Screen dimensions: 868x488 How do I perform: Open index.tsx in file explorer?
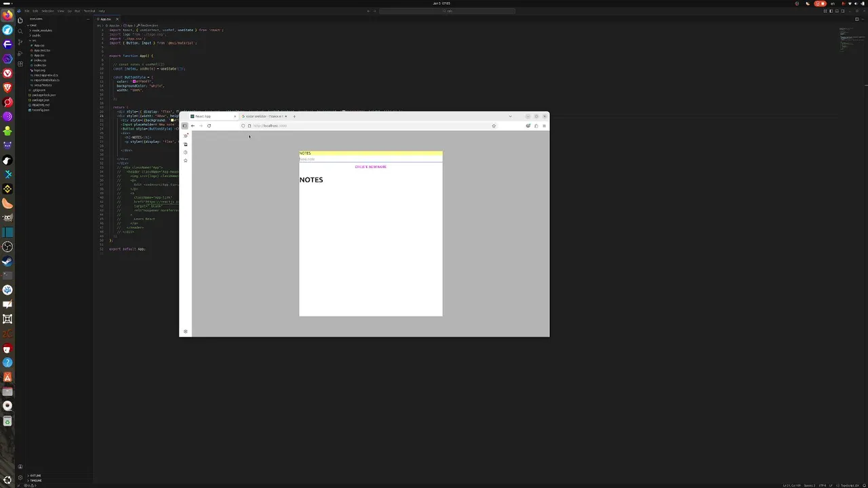coord(40,65)
